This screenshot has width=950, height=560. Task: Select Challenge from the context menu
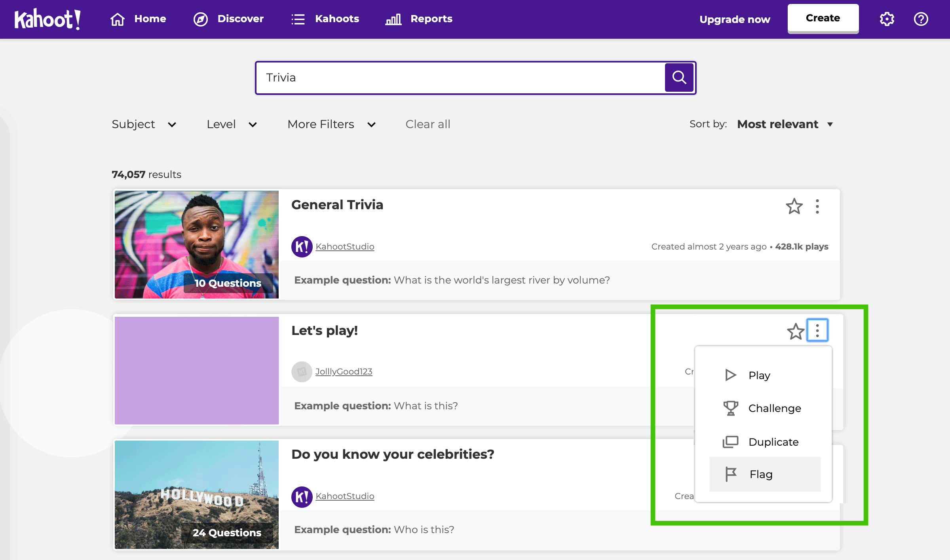765,408
